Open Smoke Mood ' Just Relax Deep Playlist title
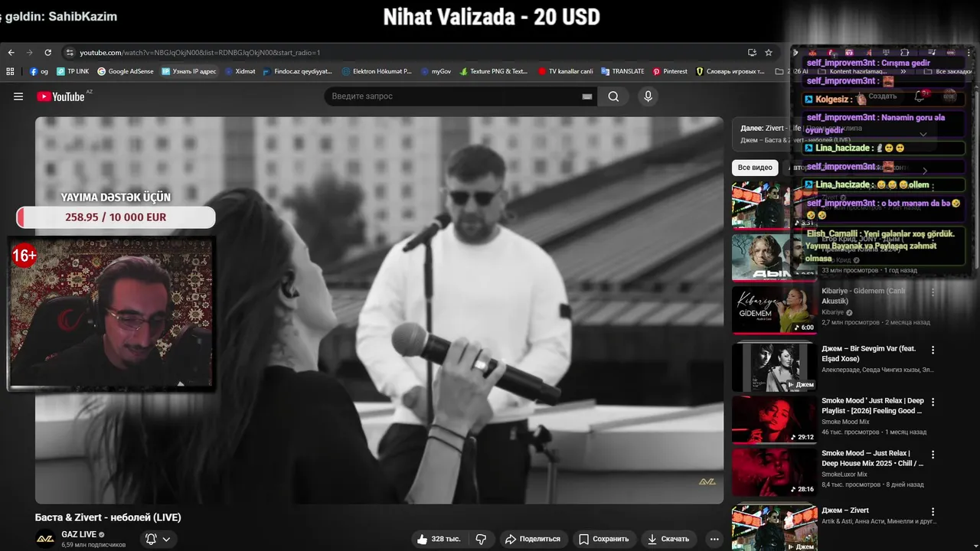980x551 pixels. click(x=873, y=406)
